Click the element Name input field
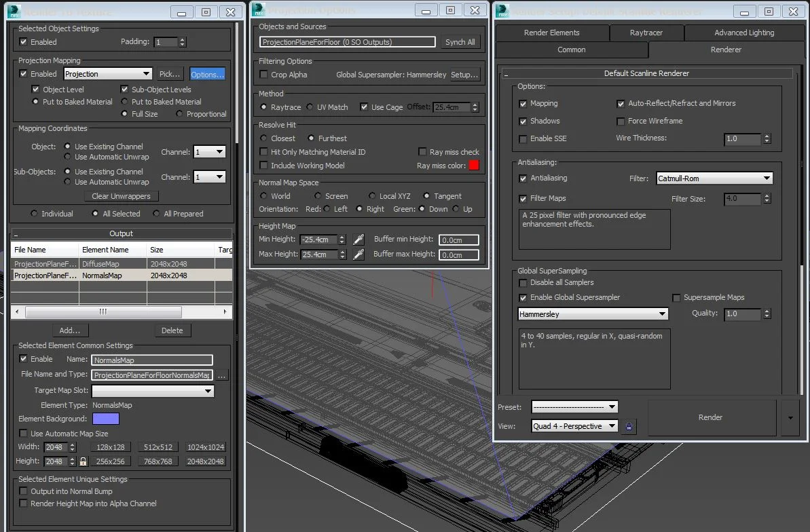 point(152,360)
